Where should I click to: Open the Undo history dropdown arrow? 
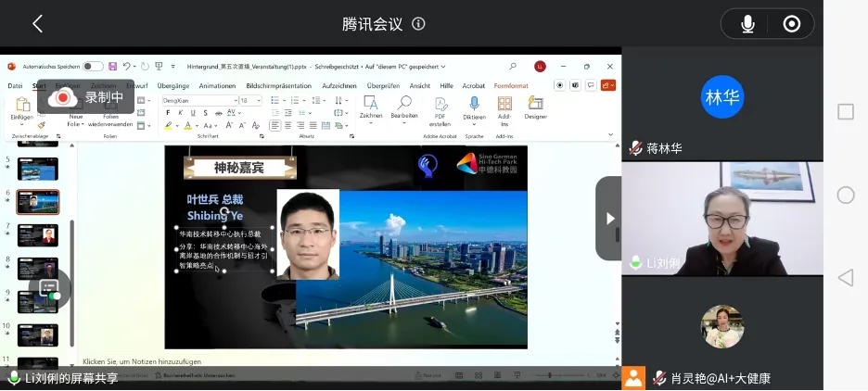134,67
